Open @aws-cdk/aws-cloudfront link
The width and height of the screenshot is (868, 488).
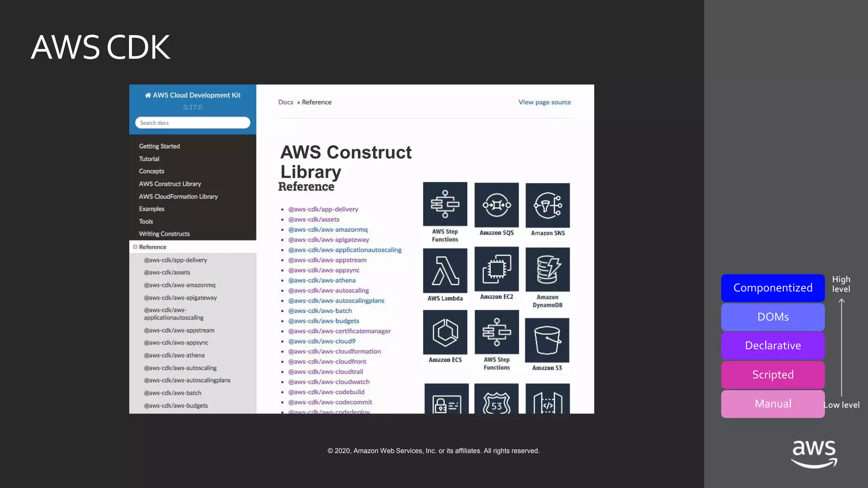coord(327,362)
